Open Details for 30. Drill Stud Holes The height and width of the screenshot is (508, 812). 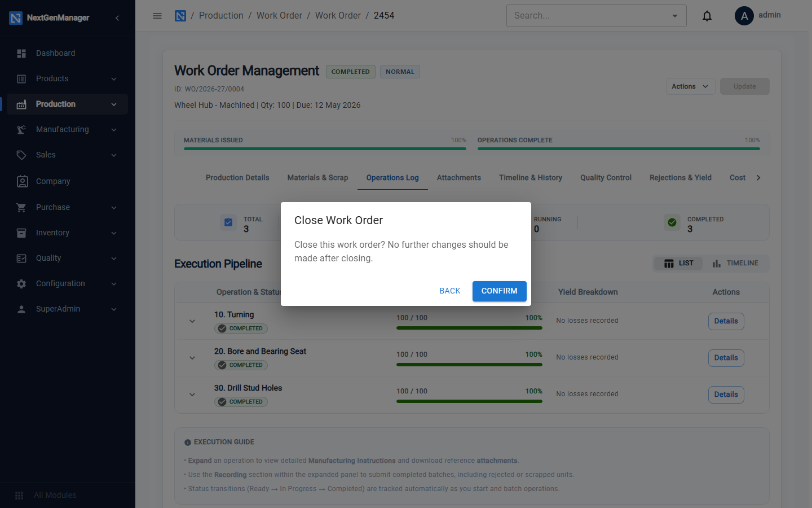click(x=726, y=395)
